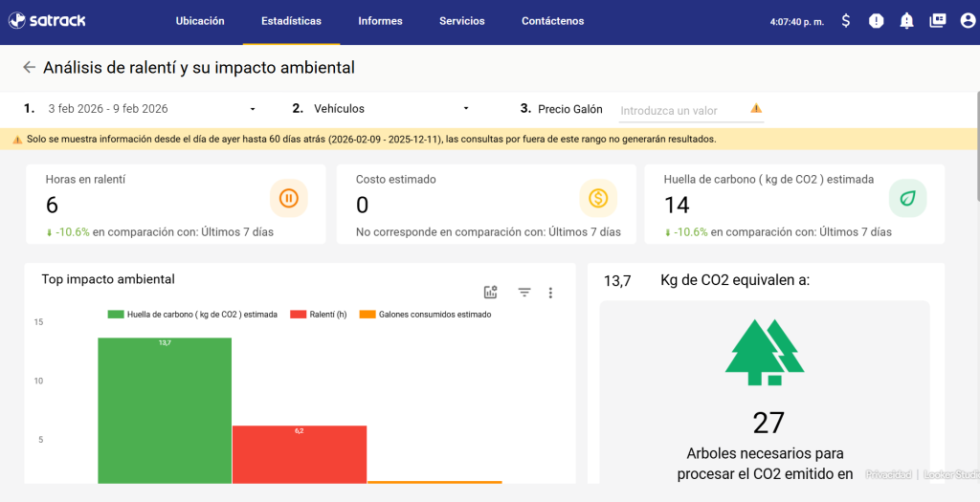Image resolution: width=980 pixels, height=502 pixels.
Task: Open the Contáctenos menu
Action: click(552, 21)
